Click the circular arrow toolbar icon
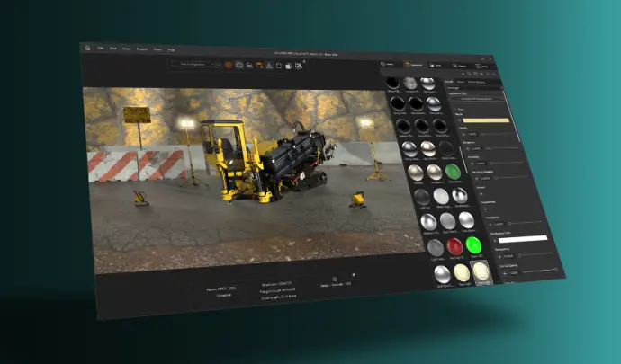The image size is (621, 364). (279, 66)
